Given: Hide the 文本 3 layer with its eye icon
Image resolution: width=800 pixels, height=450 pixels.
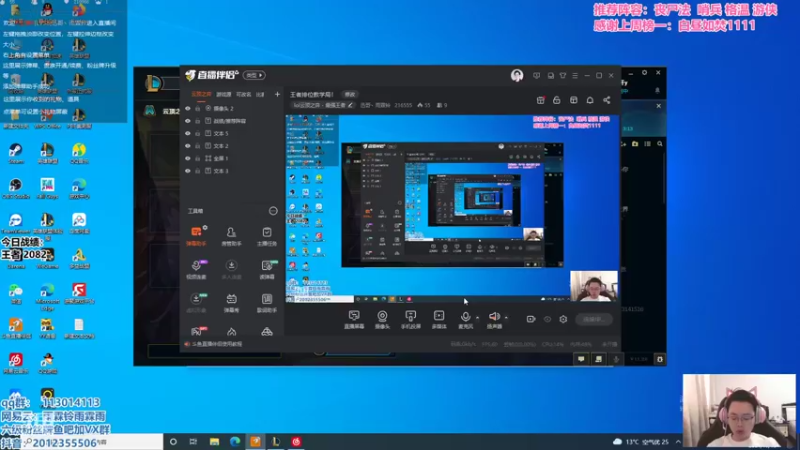Looking at the screenshot, I should coord(188,171).
